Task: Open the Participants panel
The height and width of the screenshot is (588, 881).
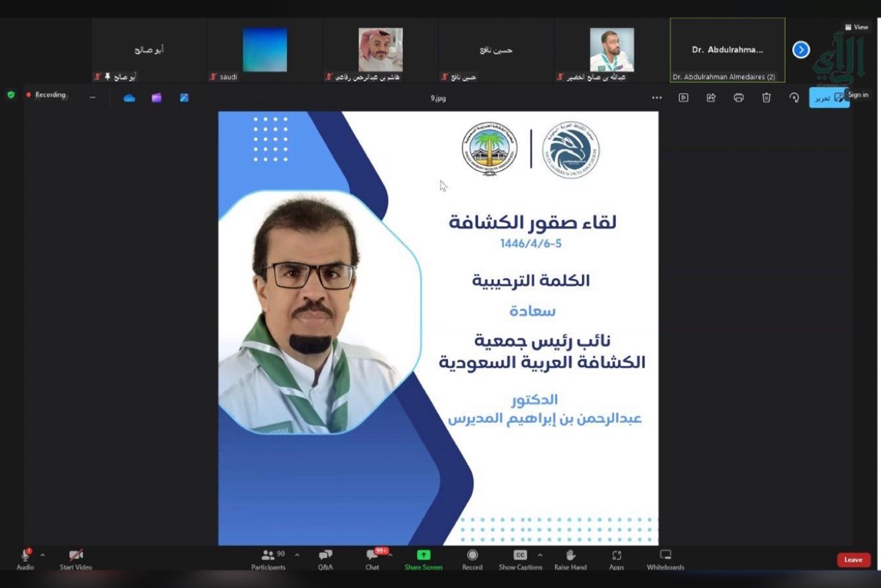Action: click(268, 556)
